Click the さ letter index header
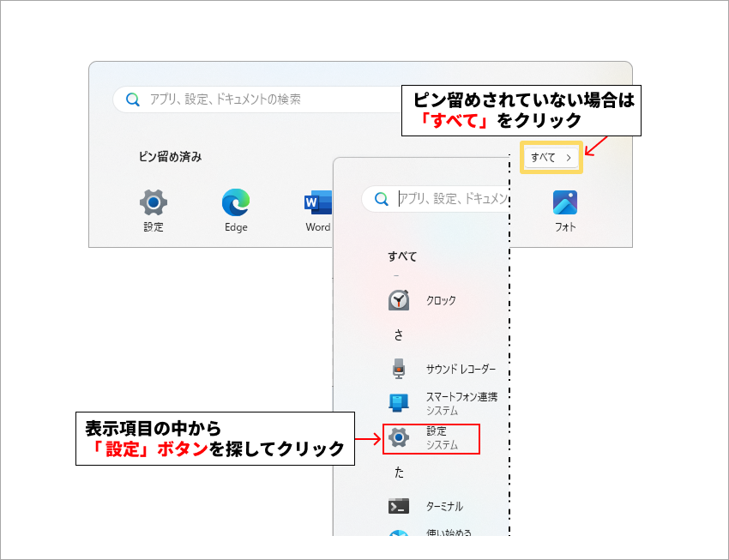The image size is (729, 560). coord(399,335)
